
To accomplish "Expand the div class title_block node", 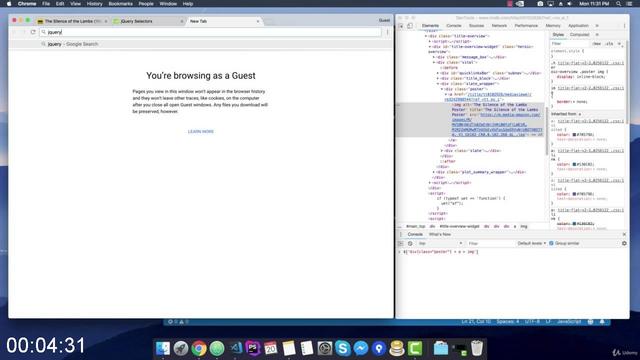I will click(438, 78).
